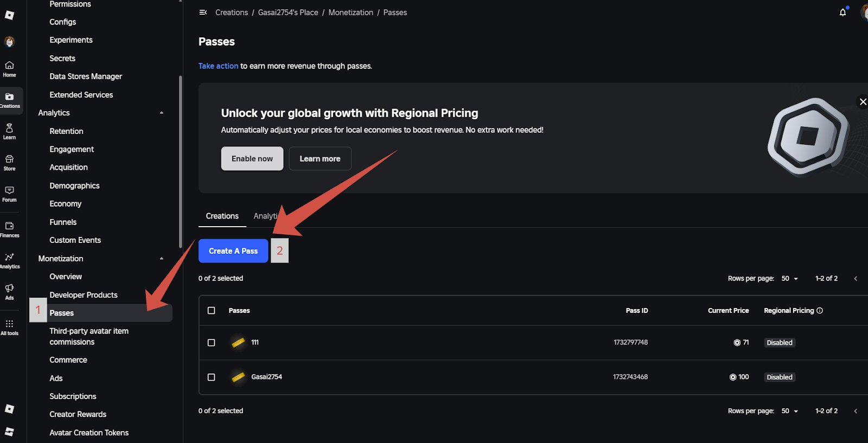The image size is (868, 443).
Task: Switch to the Analytics tab
Action: pos(264,216)
